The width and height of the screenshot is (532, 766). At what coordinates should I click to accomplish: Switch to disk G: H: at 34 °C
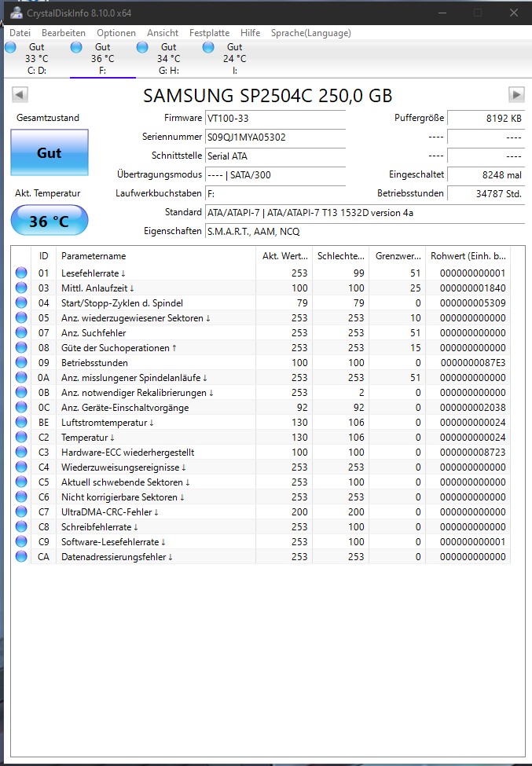(168, 59)
